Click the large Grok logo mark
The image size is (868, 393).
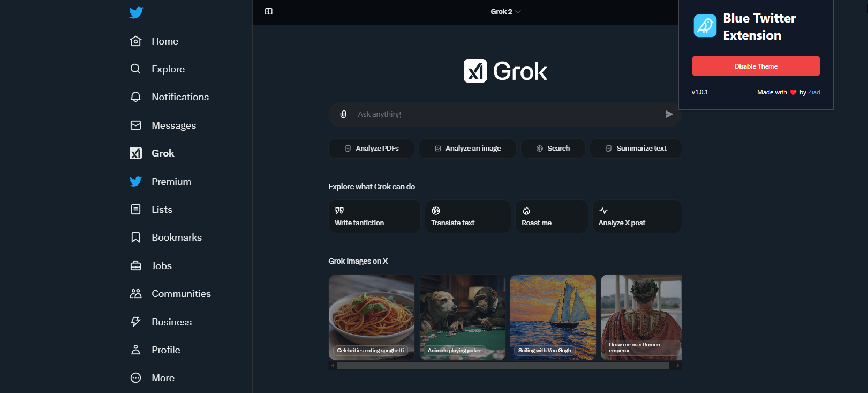coord(475,71)
